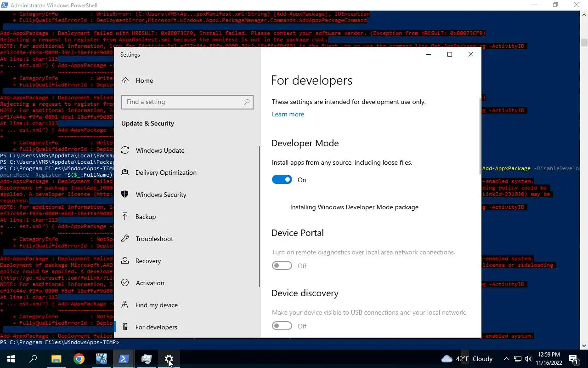Click the 42°F Cloudy weather text
This screenshot has height=368, width=588.
click(x=474, y=359)
